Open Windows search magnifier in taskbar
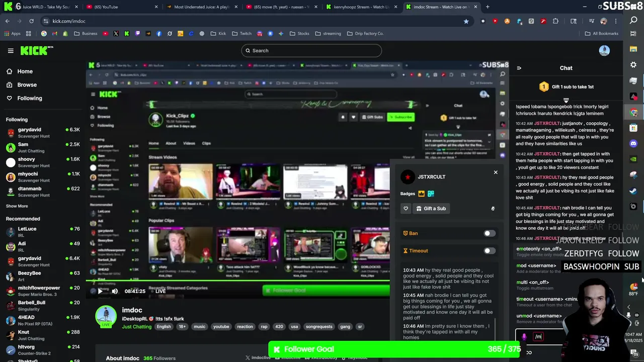The width and height of the screenshot is (644, 362). [x=633, y=21]
